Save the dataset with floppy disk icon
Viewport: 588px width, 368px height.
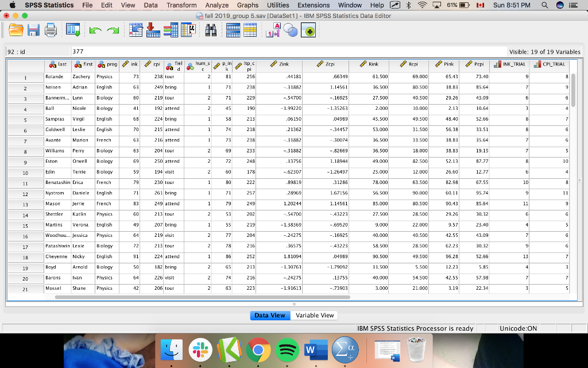[33, 30]
